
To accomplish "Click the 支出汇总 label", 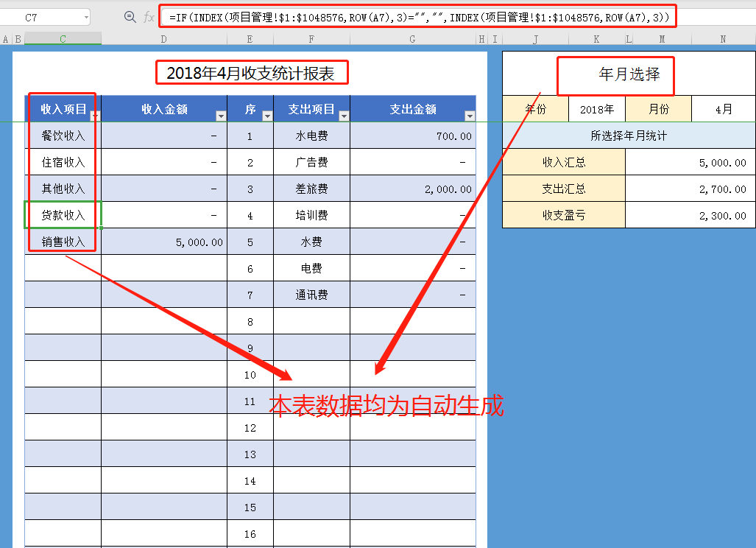I will pyautogui.click(x=564, y=189).
